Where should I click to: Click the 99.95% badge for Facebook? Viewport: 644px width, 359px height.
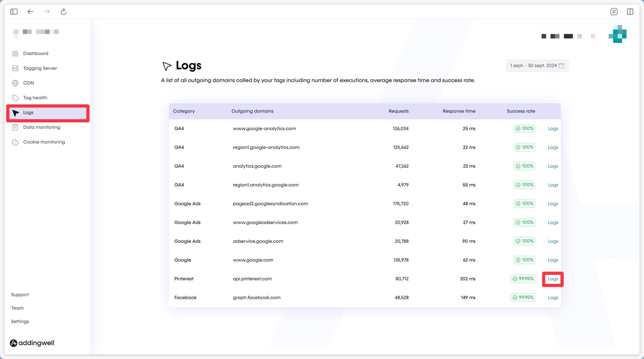[x=523, y=297]
